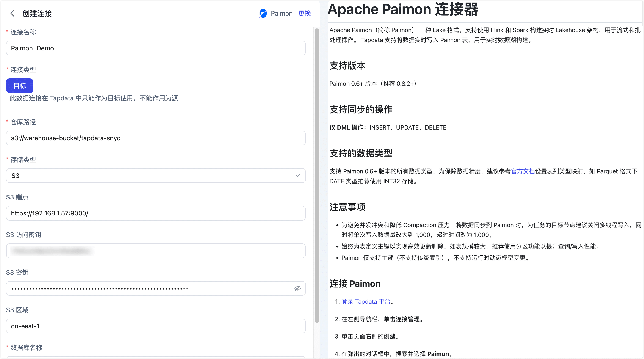This screenshot has height=359, width=644.
Task: Click the dropdown chevron next to S3
Action: coord(297,176)
